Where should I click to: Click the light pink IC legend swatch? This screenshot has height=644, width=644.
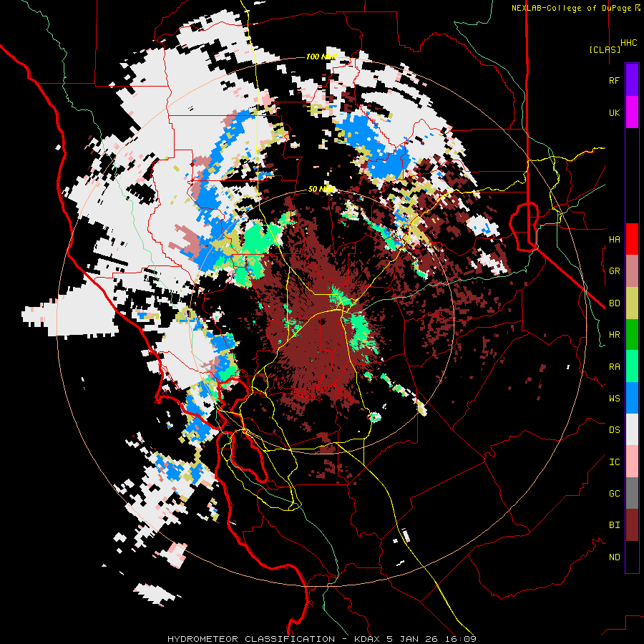pos(632,462)
